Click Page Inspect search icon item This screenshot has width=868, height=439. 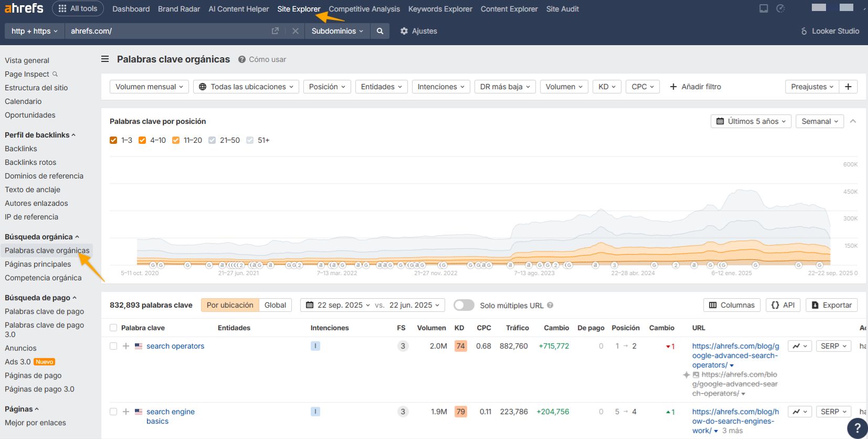31,74
